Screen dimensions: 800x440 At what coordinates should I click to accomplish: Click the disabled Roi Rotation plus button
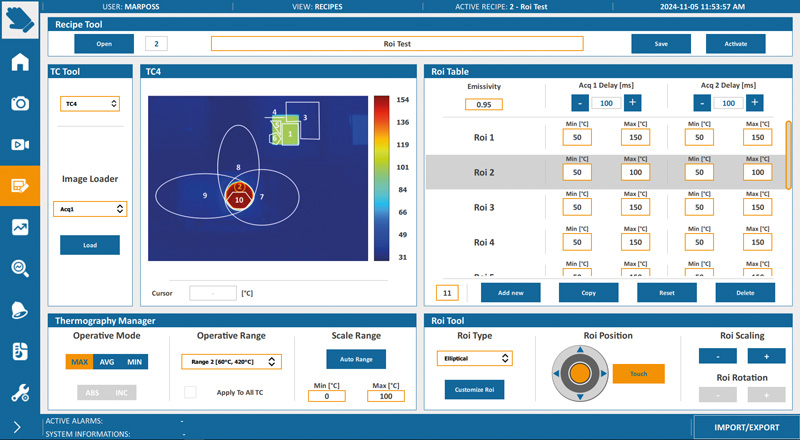pos(766,395)
